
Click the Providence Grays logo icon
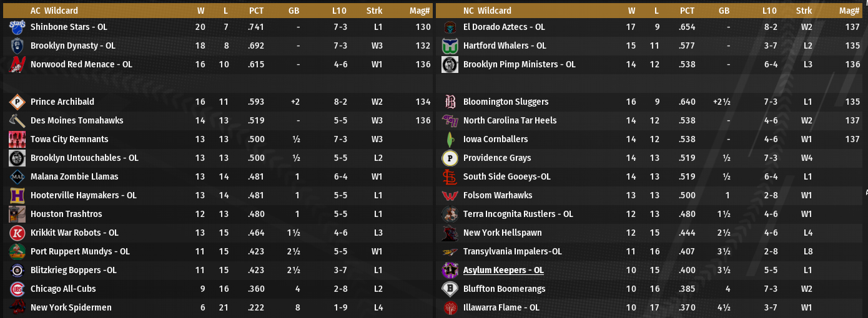tap(450, 158)
